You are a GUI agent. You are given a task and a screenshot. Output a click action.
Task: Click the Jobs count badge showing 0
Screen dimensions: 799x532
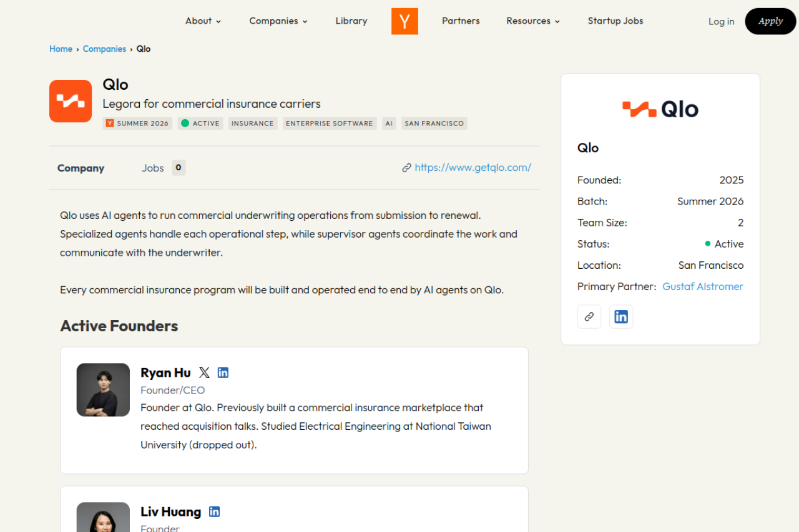[x=179, y=168]
